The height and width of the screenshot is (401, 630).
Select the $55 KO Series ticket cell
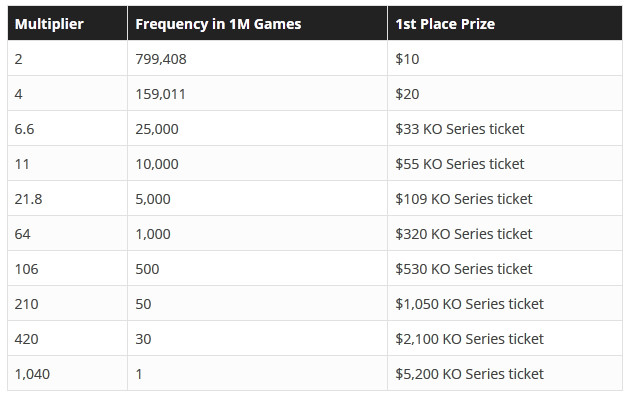click(505, 163)
